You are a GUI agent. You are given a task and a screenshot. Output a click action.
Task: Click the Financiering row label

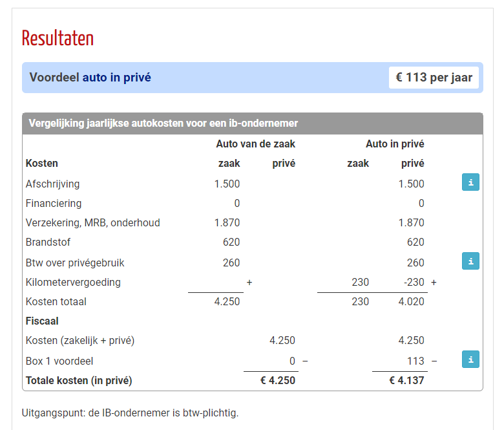point(54,203)
